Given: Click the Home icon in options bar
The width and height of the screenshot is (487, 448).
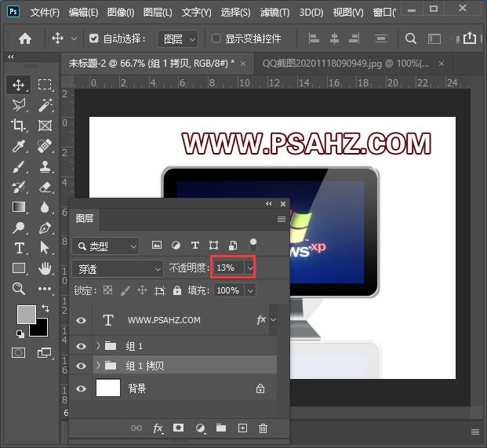Looking at the screenshot, I should (x=25, y=38).
